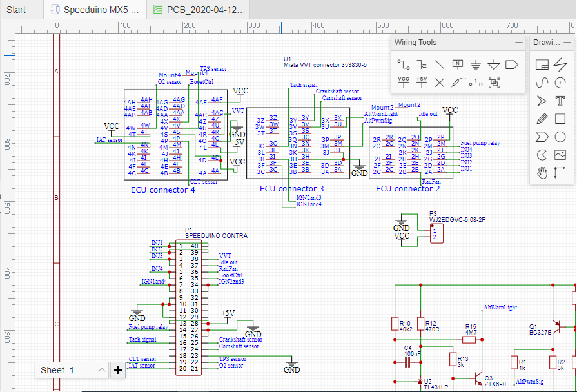Screen dimensions: 577x392
Task: Select the R15 4M7 resistor label
Action: pyautogui.click(x=471, y=329)
